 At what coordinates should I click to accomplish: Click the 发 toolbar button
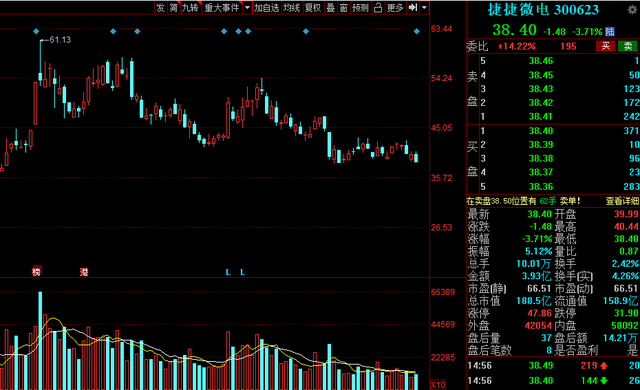click(x=161, y=8)
